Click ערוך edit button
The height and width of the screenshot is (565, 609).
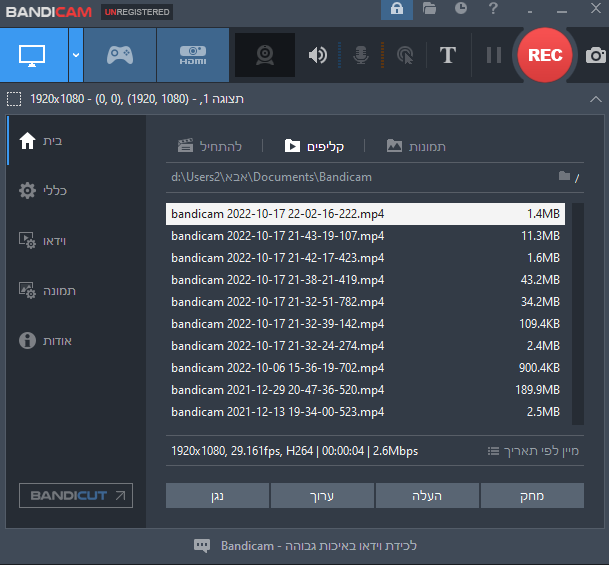322,496
